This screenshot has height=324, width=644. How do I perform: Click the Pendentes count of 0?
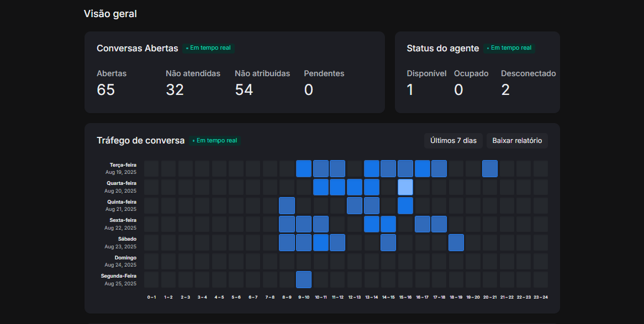(309, 90)
